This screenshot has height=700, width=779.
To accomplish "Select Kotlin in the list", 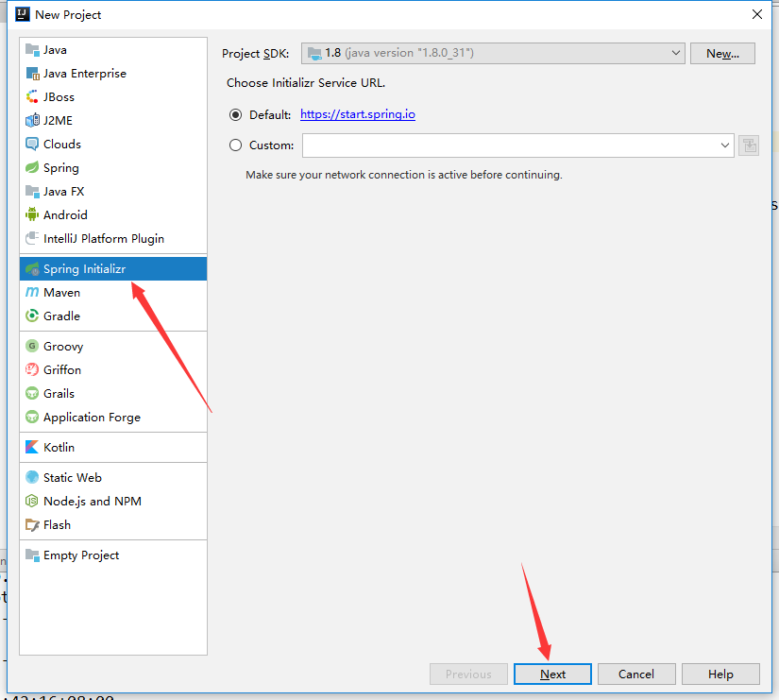I will (113, 448).
